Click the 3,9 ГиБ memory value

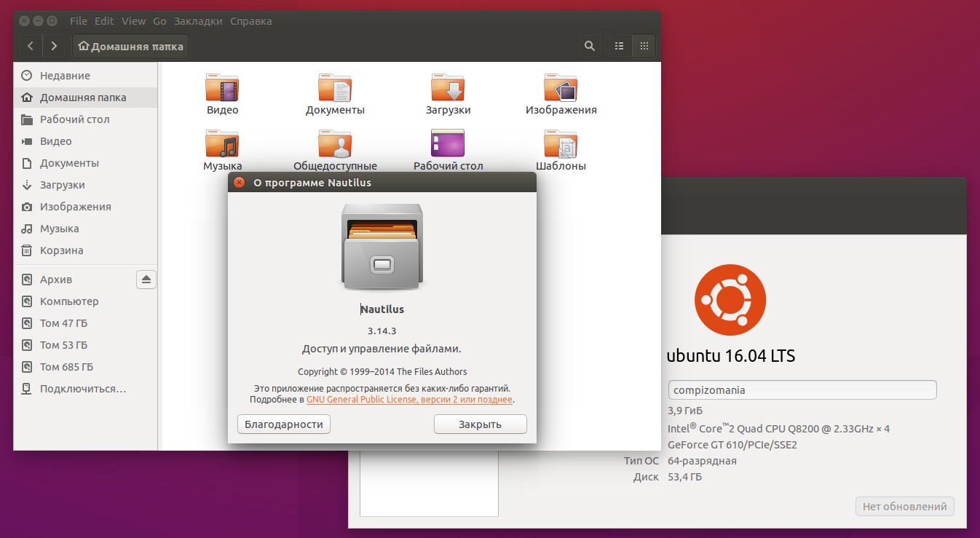[685, 411]
